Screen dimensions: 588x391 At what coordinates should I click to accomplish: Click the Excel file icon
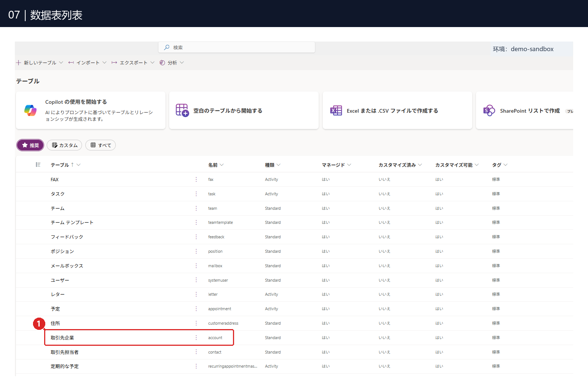pos(336,110)
